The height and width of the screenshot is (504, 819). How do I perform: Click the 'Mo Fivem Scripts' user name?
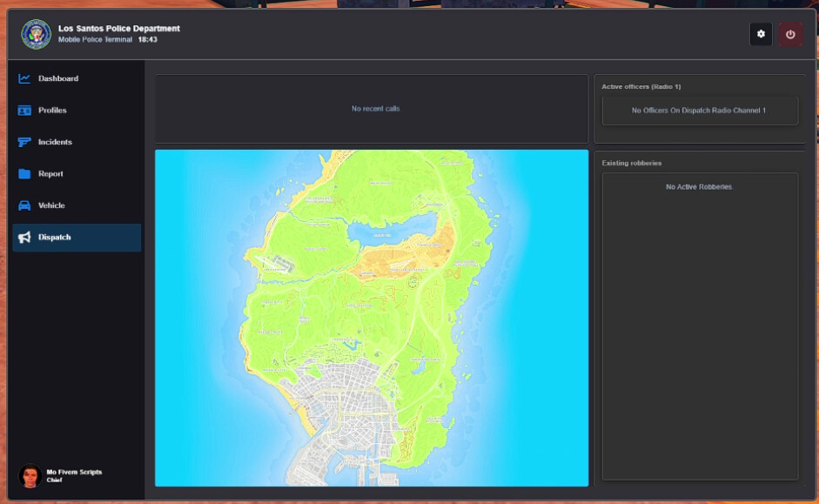click(x=74, y=472)
